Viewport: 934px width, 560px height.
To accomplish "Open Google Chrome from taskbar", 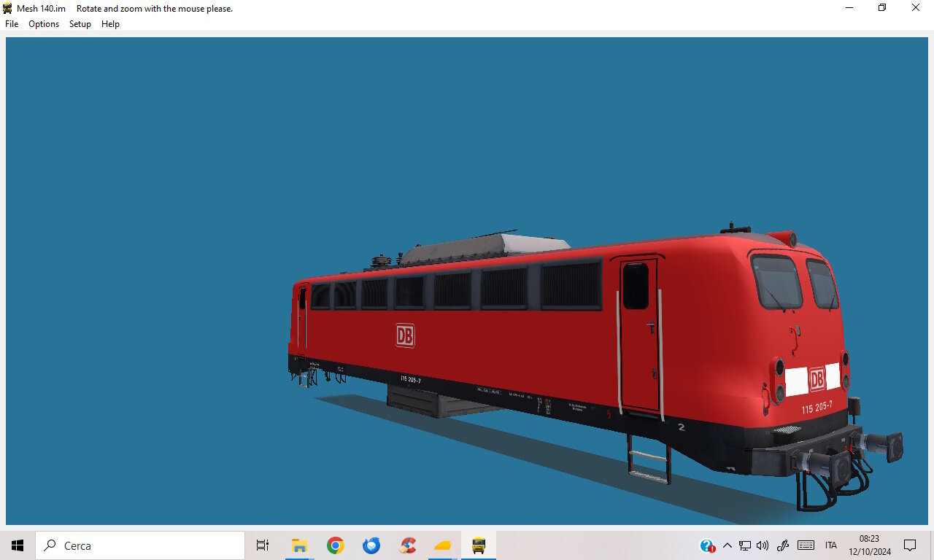I will (335, 545).
